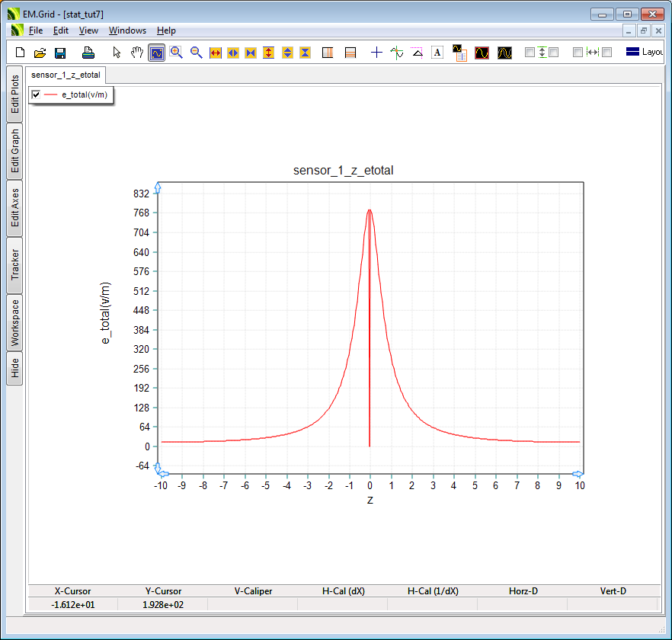Viewport: 672px width, 640px height.
Task: Click the zoom out magnifier icon
Action: point(196,53)
